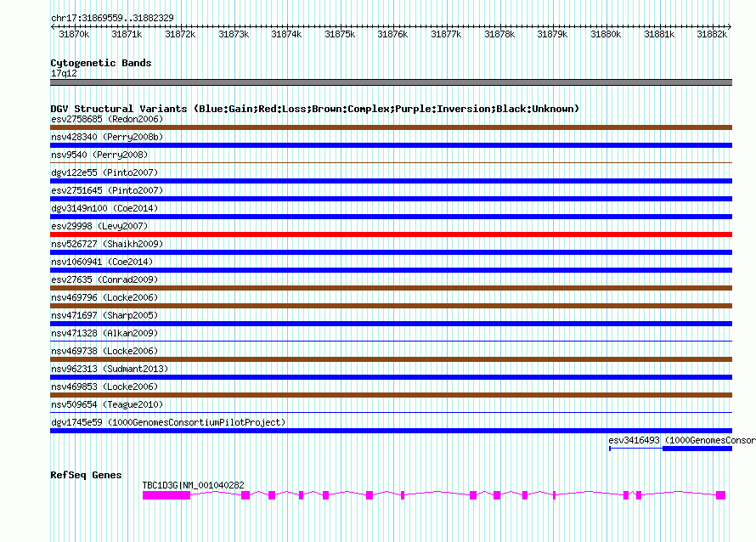This screenshot has width=756, height=542.
Task: Click the brown bar under nsv469853
Action: (x=391, y=395)
